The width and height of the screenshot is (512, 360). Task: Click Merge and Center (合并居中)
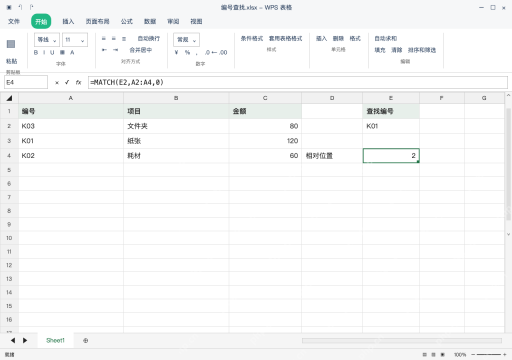coord(141,50)
